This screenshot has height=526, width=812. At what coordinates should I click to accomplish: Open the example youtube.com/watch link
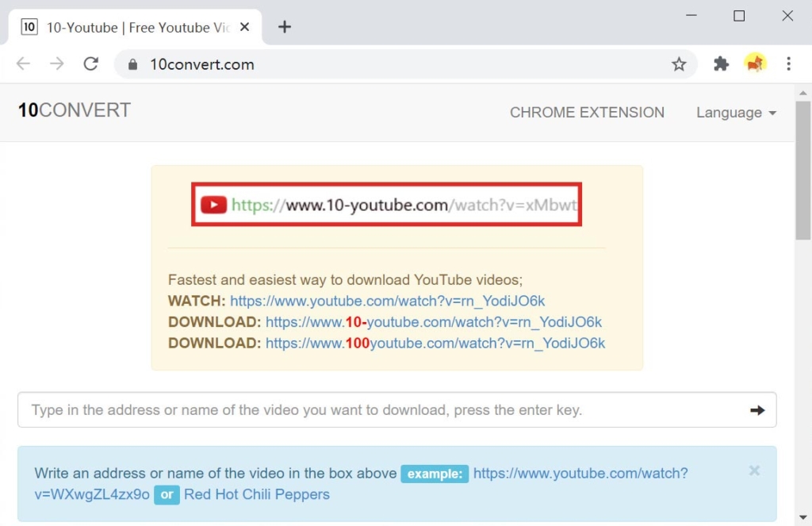(x=362, y=484)
